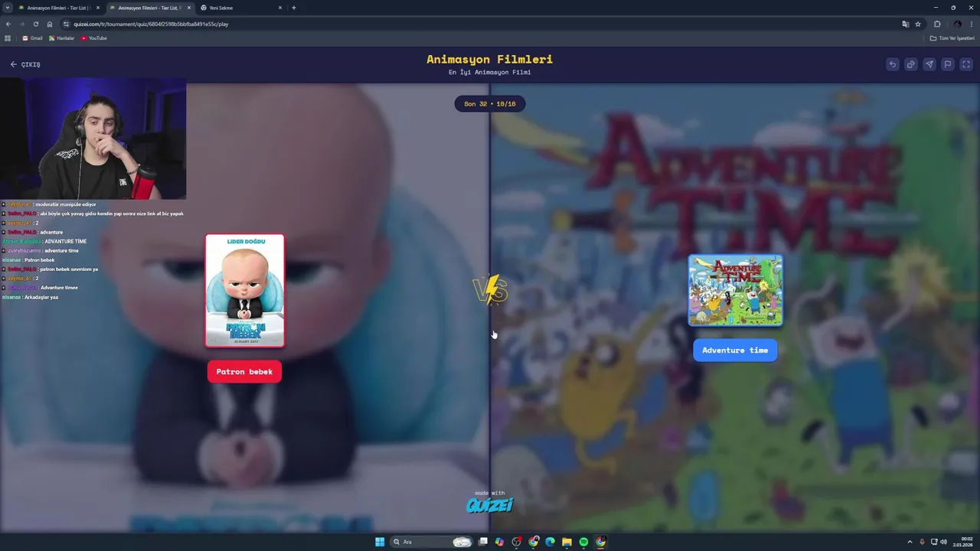Open the Chrome profile avatar
The height and width of the screenshot is (551, 980).
coord(957,24)
